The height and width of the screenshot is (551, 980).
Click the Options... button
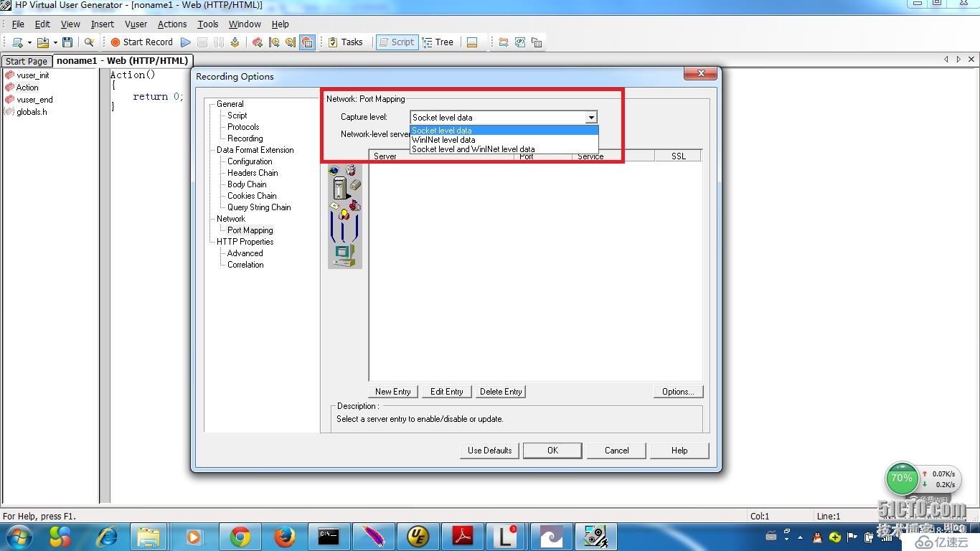[x=678, y=392]
